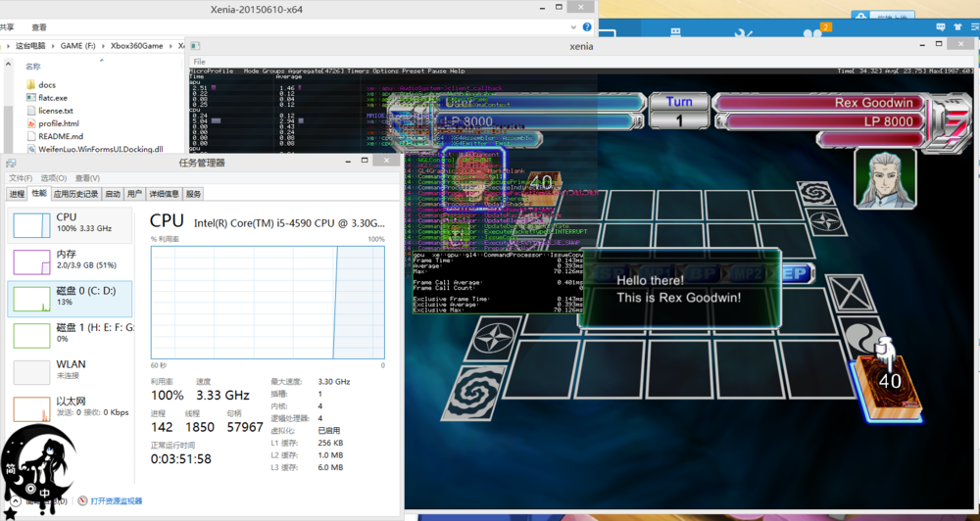Select the flatc.exe file
Screen dimensions: 980x521
click(47, 98)
